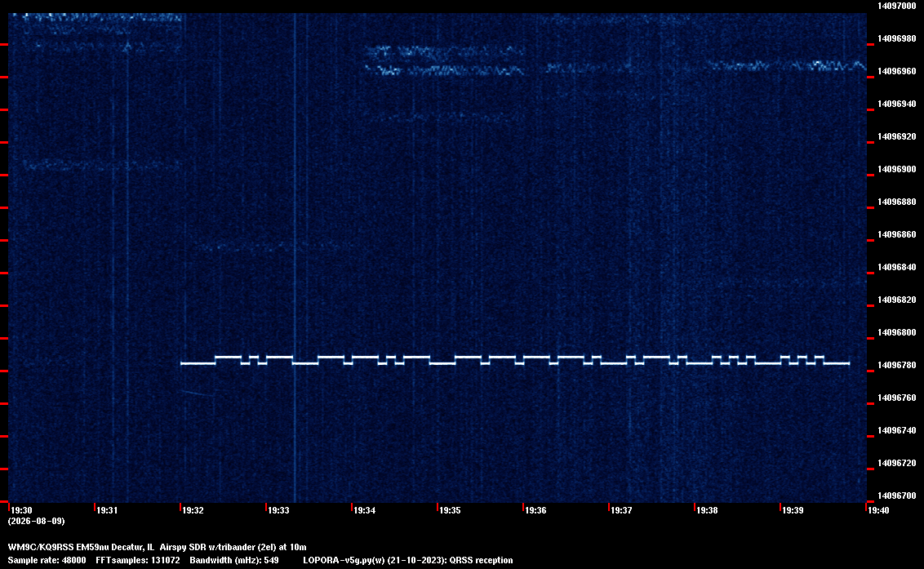Click frequency label 14096800
The width and height of the screenshot is (924, 569).
[897, 332]
